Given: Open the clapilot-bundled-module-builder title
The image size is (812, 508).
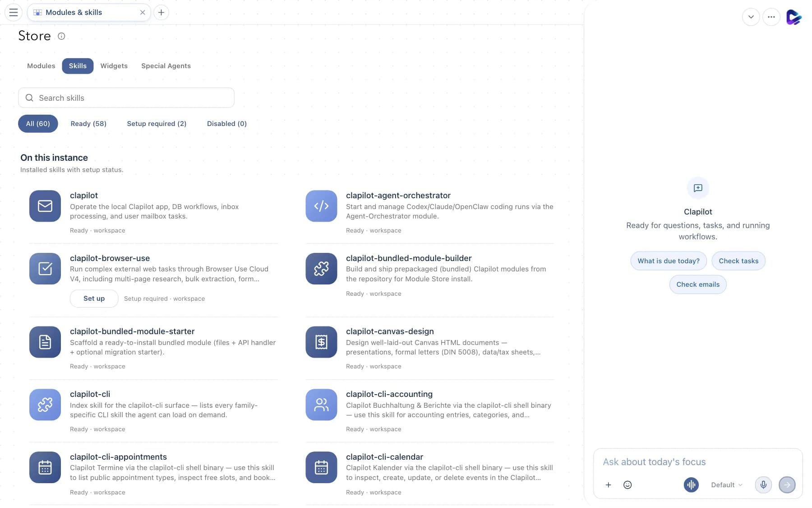Looking at the screenshot, I should pos(409,258).
